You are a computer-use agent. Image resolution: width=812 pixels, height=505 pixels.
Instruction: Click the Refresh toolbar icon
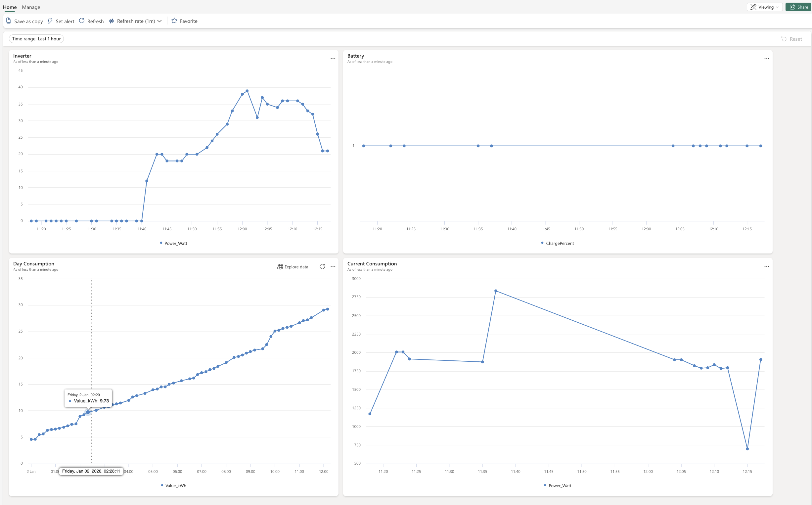click(x=82, y=21)
